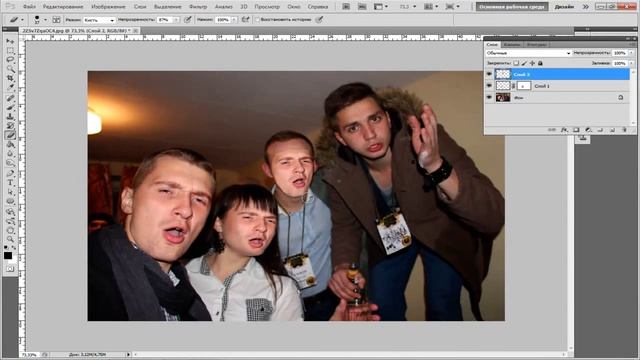Select the Brush tool in toolbox
Image resolution: width=640 pixels, height=360 pixels.
(10, 107)
